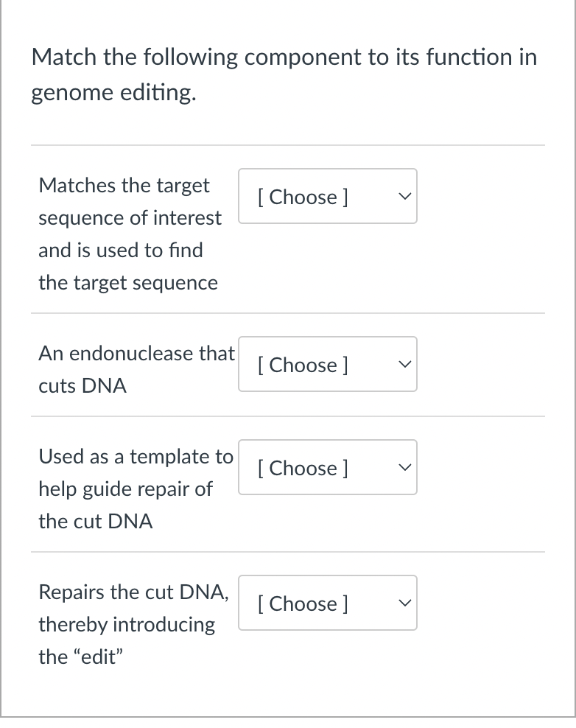The width and height of the screenshot is (576, 728).
Task: Click the chevron on the first Choose dropdown
Action: pyautogui.click(x=403, y=196)
